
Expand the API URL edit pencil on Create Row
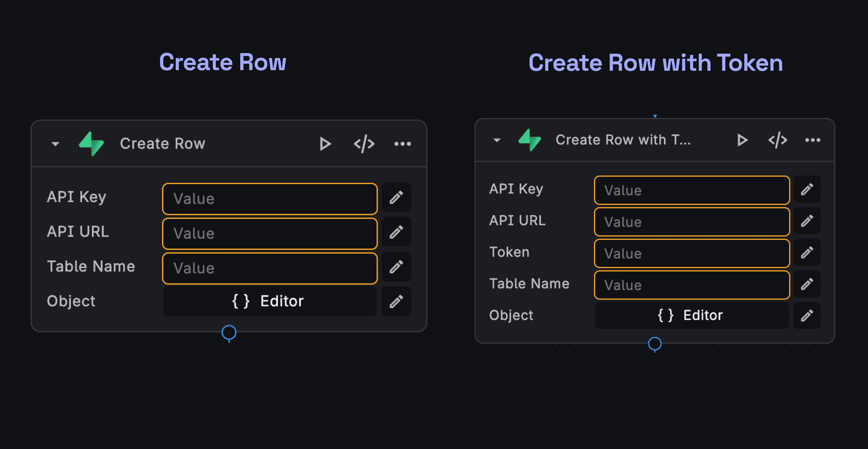coord(396,232)
